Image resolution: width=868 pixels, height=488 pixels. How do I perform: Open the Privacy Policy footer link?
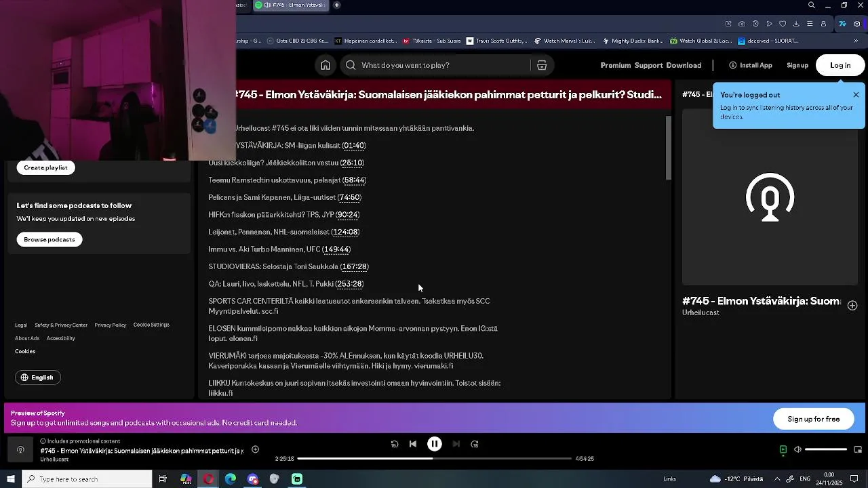[111, 325]
